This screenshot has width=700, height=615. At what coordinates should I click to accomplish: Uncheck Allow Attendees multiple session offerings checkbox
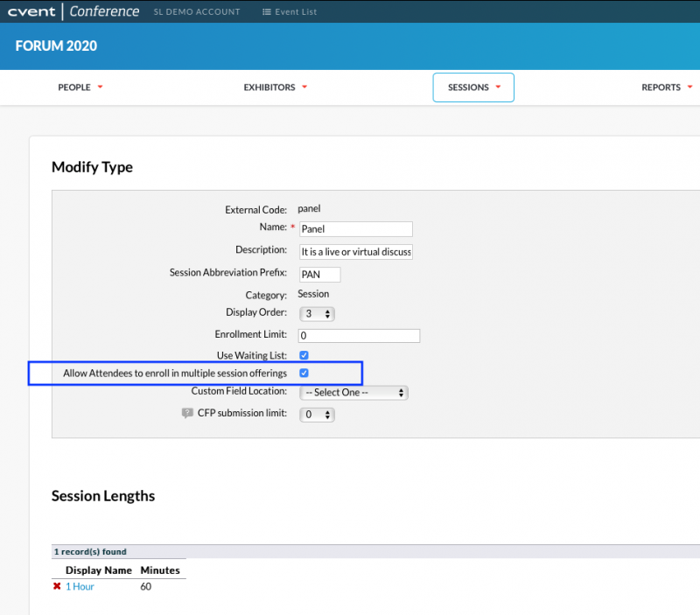pos(304,373)
